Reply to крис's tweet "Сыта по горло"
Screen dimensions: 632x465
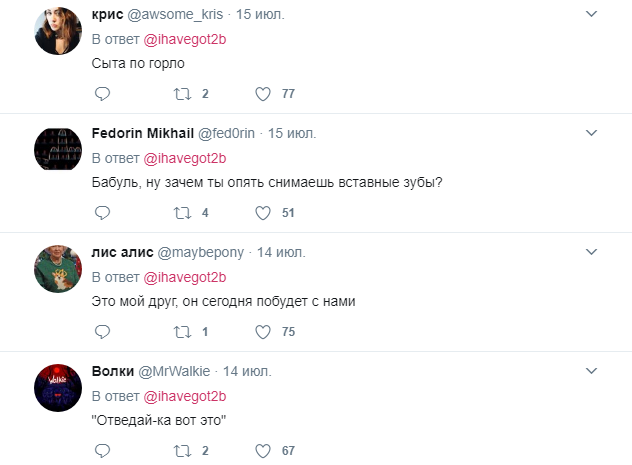pyautogui.click(x=101, y=94)
